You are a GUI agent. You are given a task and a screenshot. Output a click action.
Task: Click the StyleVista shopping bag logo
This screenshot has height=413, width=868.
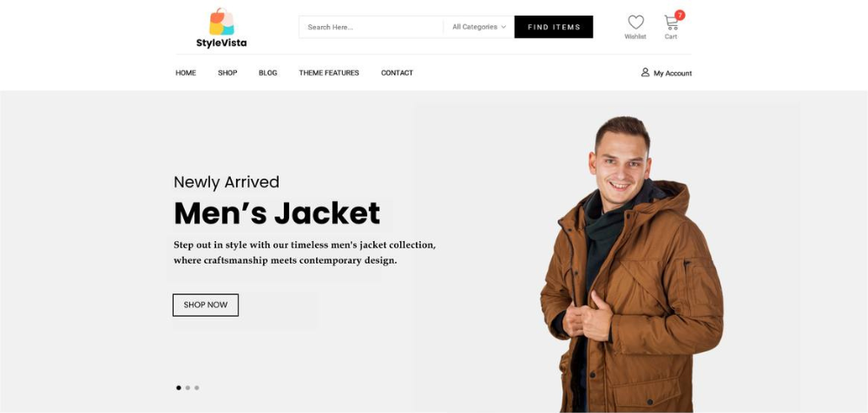click(x=221, y=22)
